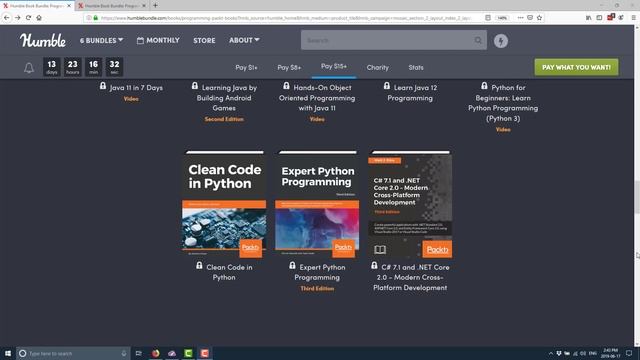Open the Monthly page from the header
This screenshot has width=640, height=360.
click(x=158, y=40)
